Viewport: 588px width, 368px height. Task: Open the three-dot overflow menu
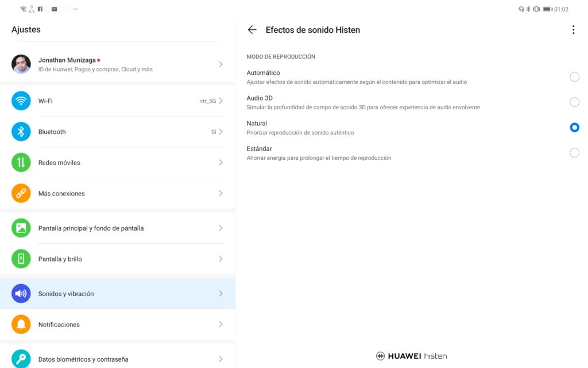click(573, 30)
